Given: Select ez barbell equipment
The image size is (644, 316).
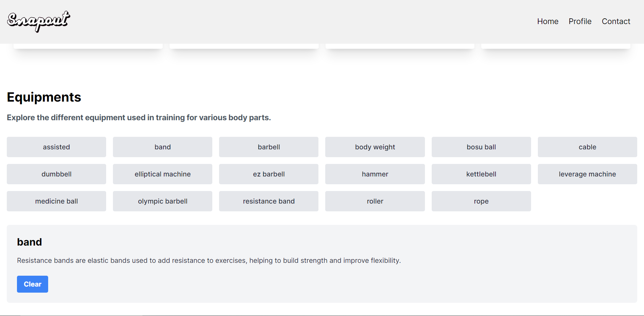Looking at the screenshot, I should click(x=269, y=174).
